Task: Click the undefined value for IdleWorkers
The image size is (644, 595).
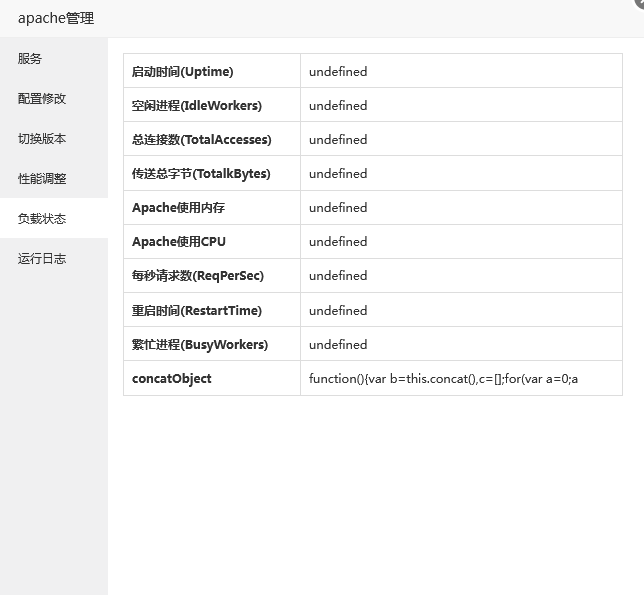Action: pos(338,106)
